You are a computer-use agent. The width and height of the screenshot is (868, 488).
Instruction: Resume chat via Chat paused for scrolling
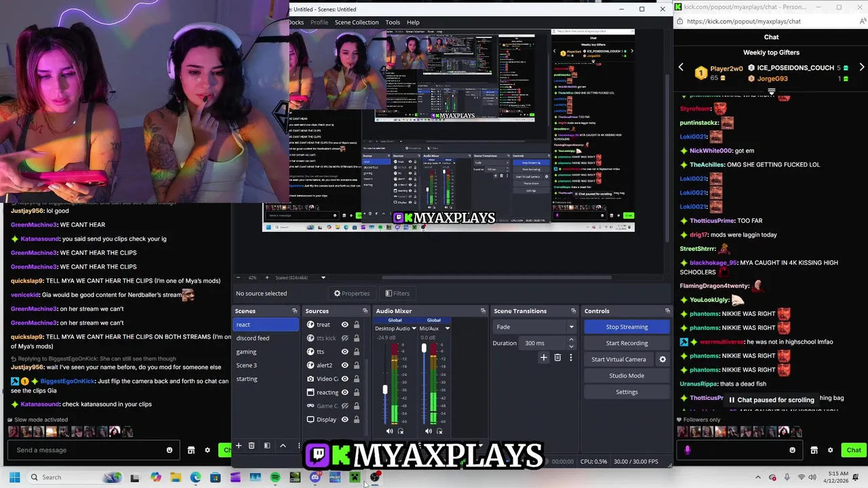point(770,400)
